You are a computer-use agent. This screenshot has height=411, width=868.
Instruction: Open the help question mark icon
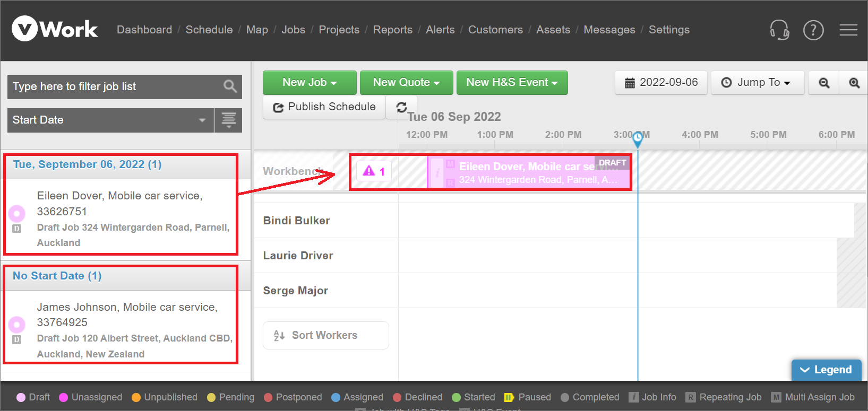tap(813, 30)
